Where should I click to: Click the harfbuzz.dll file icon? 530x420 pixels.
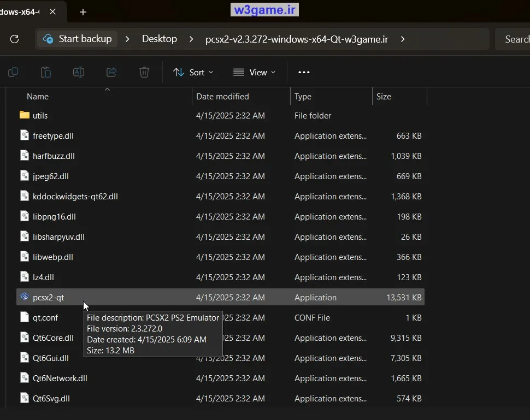[x=25, y=156]
